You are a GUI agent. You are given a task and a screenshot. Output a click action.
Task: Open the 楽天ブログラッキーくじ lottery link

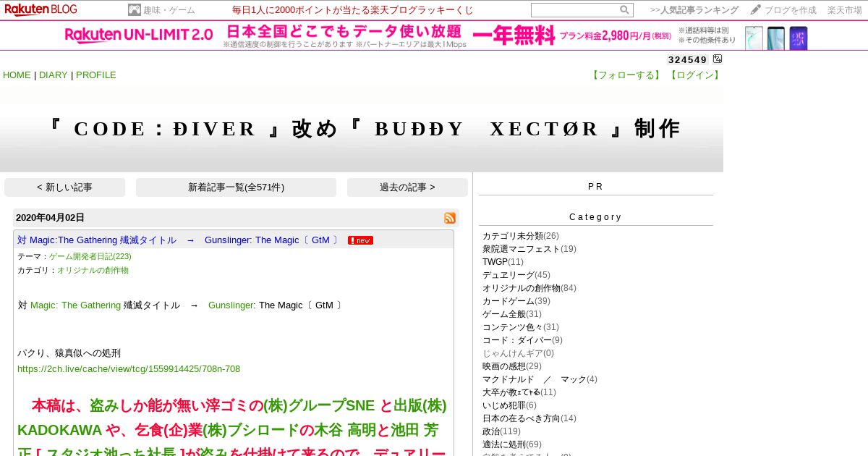point(353,10)
